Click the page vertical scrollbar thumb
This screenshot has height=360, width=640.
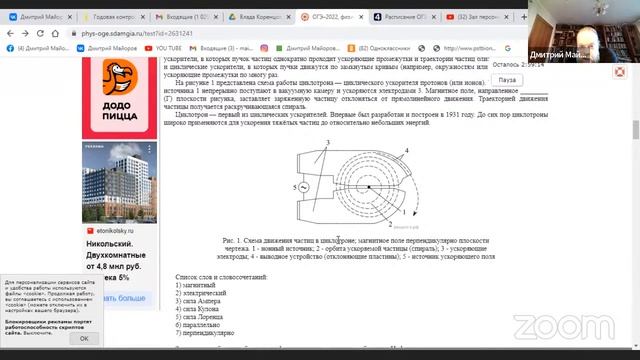coord(636,130)
